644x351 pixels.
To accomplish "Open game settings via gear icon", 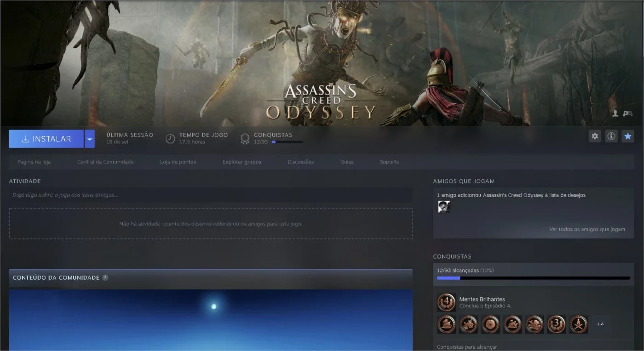I will pyautogui.click(x=595, y=136).
